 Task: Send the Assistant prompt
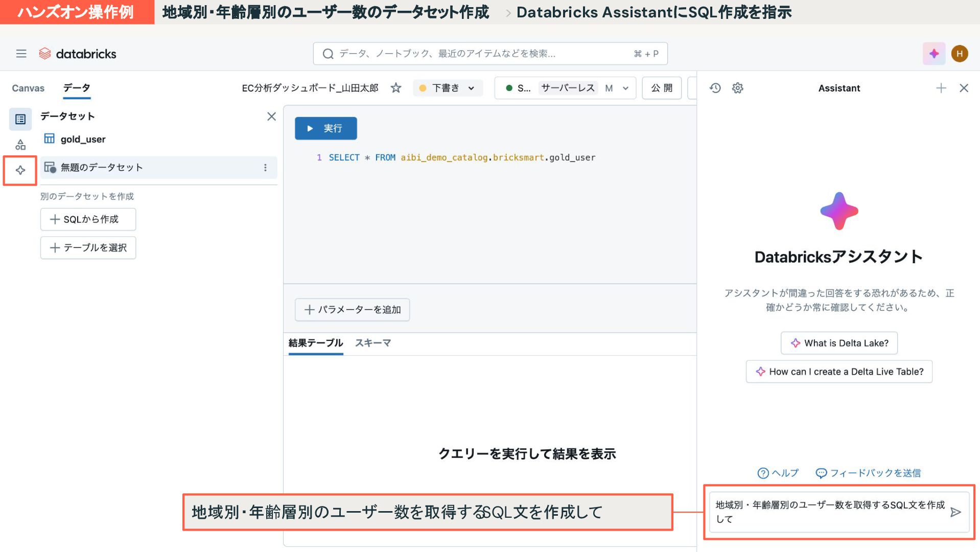tap(955, 512)
